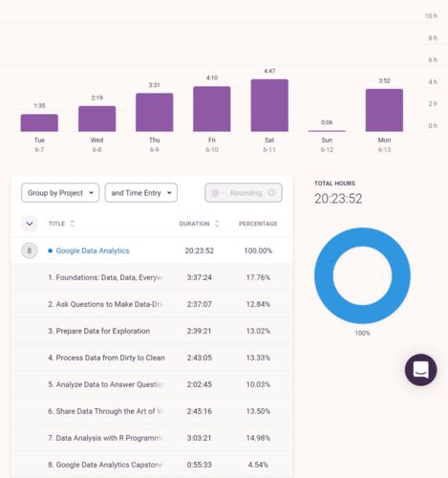Image resolution: width=448 pixels, height=478 pixels.
Task: Collapse all rows with the header chevron
Action: click(30, 224)
